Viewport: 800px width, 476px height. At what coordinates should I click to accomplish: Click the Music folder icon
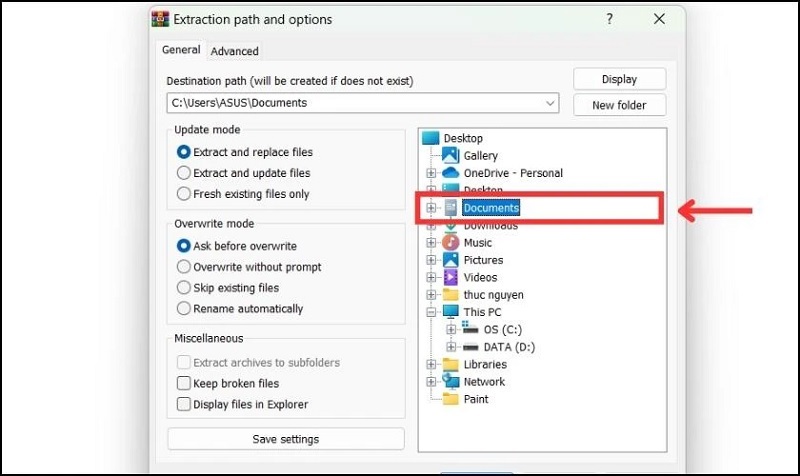[x=450, y=242]
